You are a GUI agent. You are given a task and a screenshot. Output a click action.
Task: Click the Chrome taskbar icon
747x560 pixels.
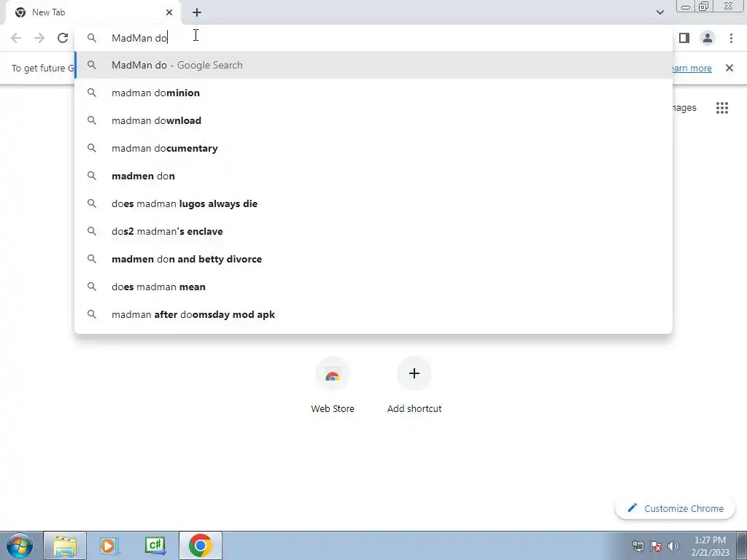201,545
